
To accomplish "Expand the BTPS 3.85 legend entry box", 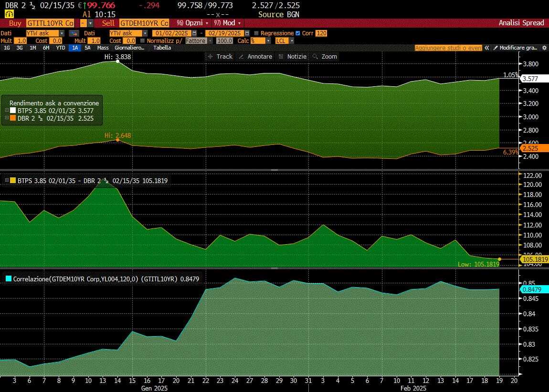I will tap(7, 110).
